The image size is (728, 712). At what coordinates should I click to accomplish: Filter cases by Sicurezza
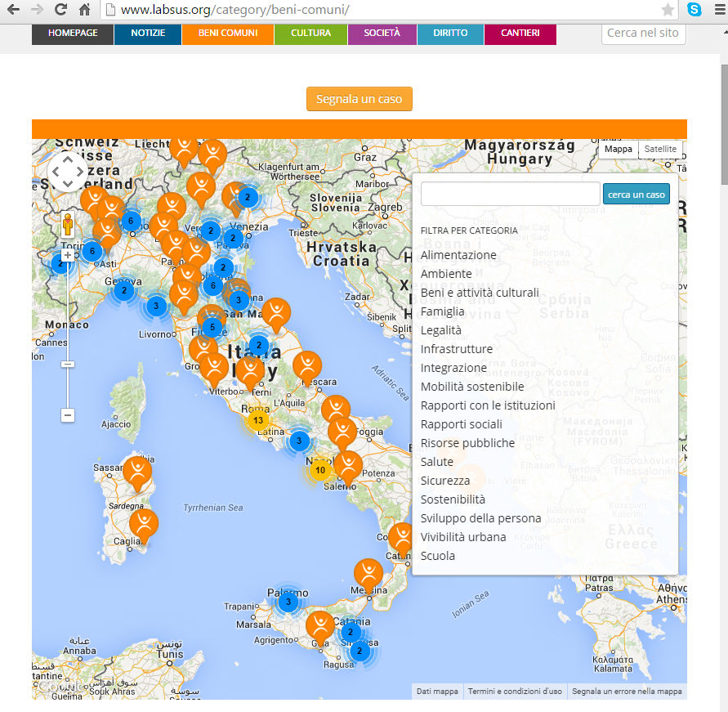445,481
